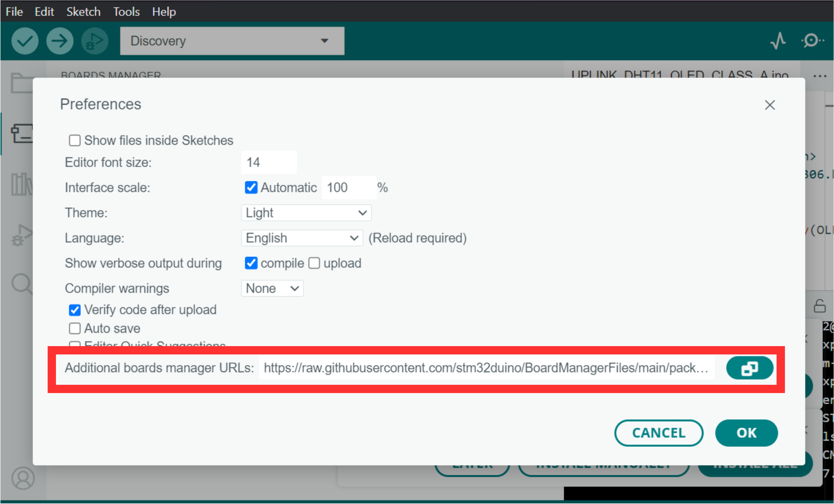Open the Serial Monitor icon
The image size is (834, 504).
tap(812, 41)
